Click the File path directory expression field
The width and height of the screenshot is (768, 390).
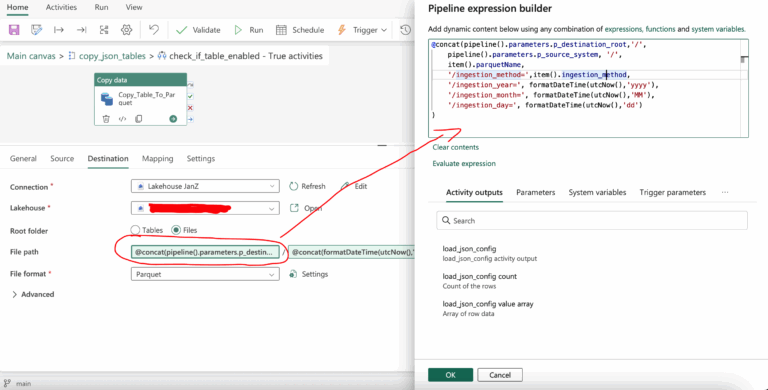pyautogui.click(x=205, y=252)
